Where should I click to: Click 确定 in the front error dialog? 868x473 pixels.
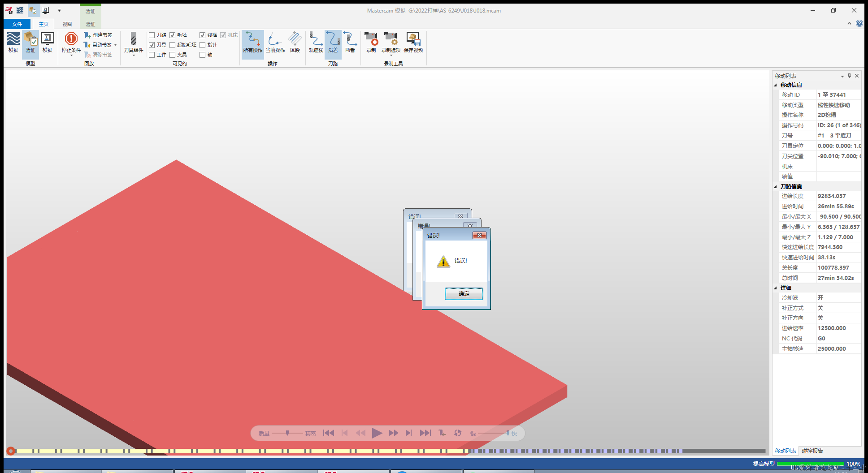(464, 294)
